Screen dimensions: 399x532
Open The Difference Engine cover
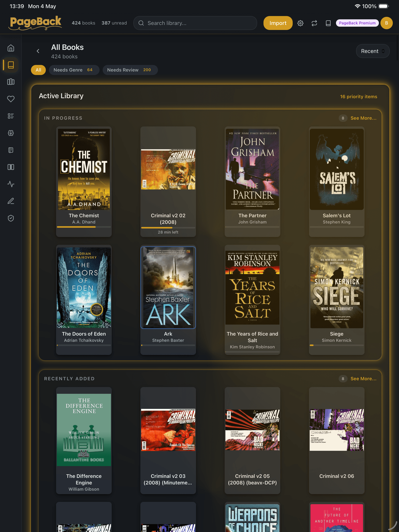[x=84, y=430]
